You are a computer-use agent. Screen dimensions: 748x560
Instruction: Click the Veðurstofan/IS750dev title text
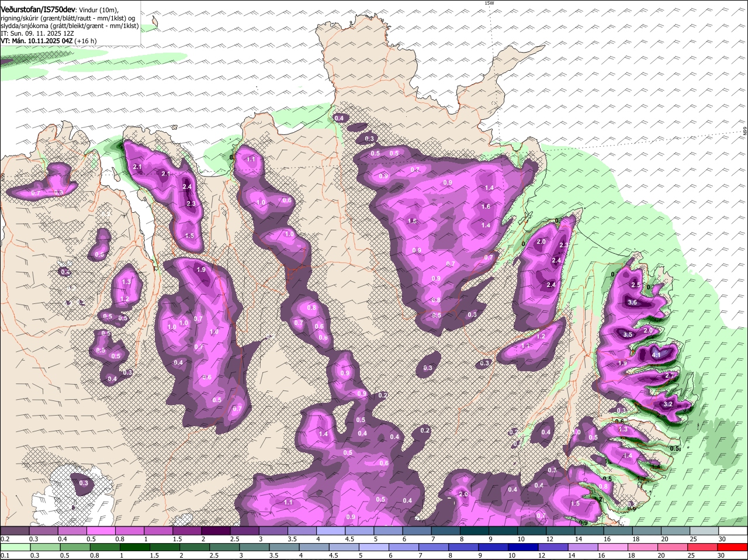click(x=38, y=10)
